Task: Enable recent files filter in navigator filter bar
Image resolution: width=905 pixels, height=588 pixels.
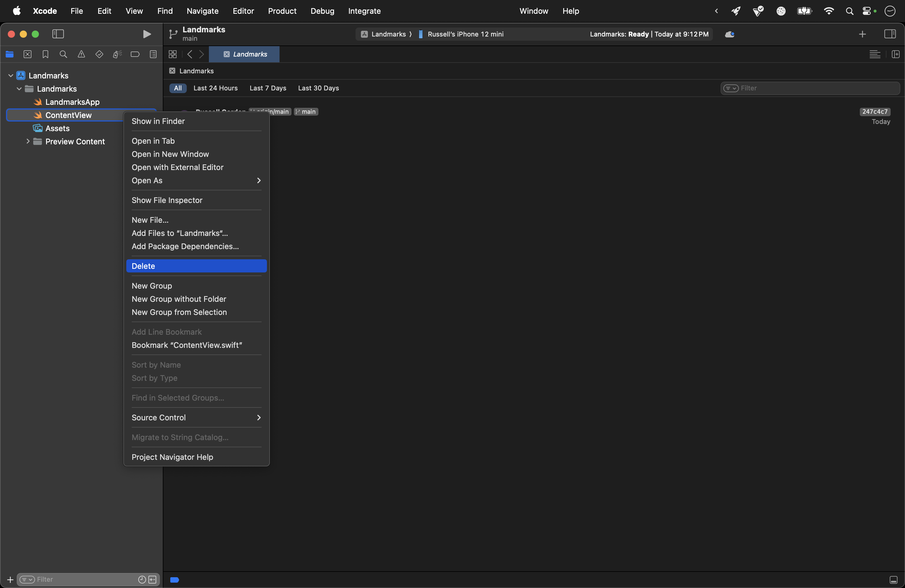Action: tap(142, 580)
